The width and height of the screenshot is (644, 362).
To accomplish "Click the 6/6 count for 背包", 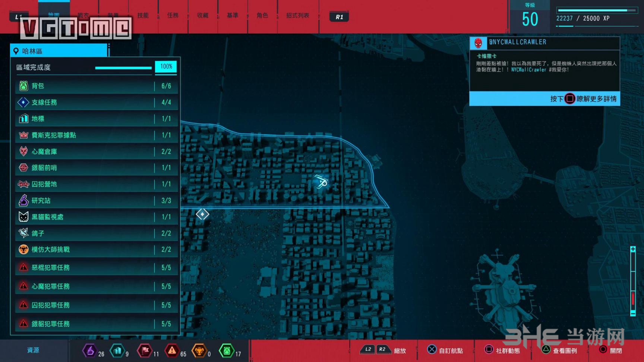I will 166,86.
